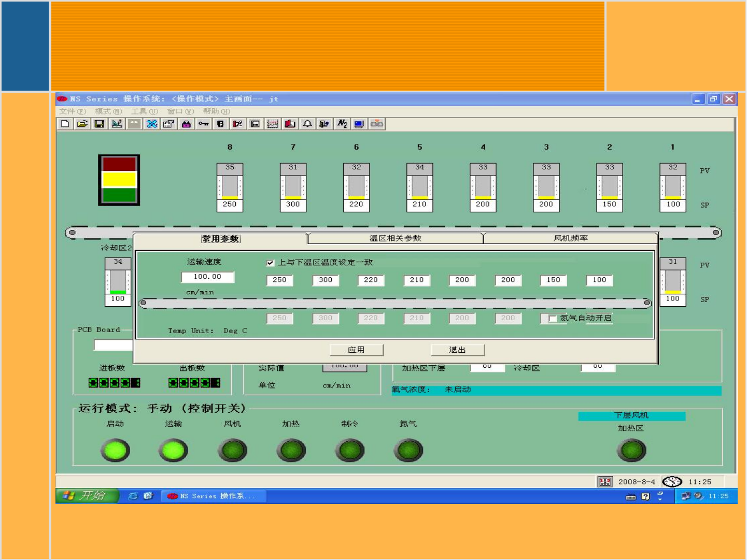Toggle the 加热 control switch lamp

tap(291, 450)
